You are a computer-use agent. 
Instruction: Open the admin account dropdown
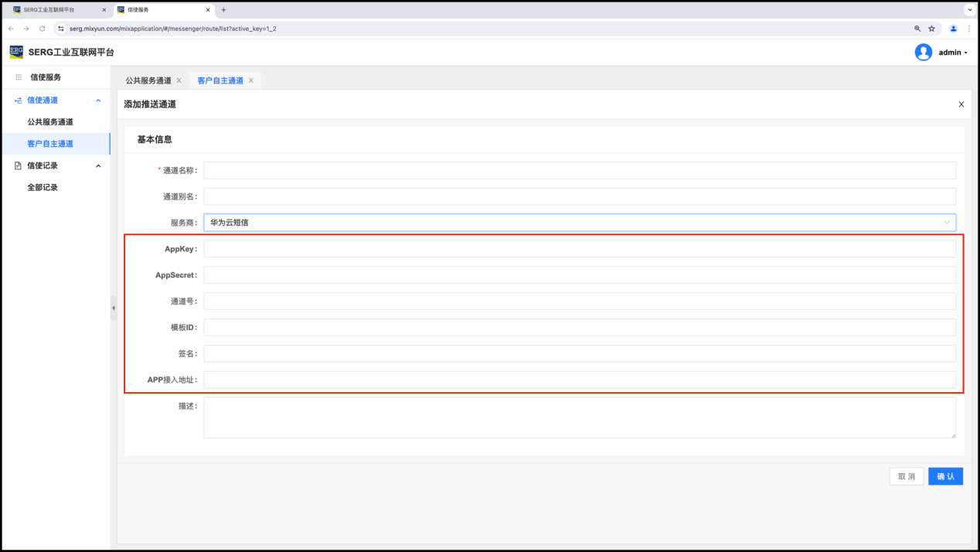[953, 53]
